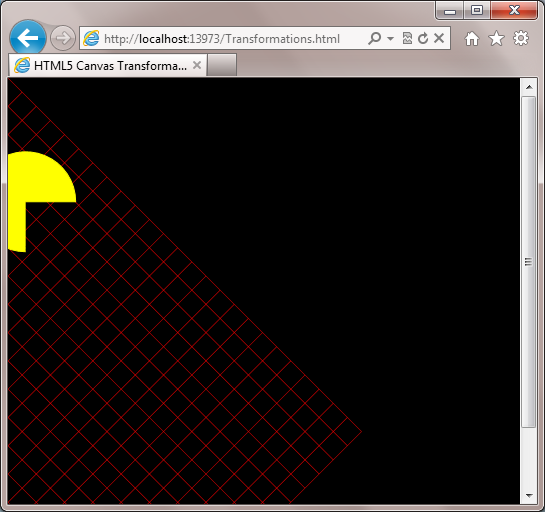
Task: Open the Home page icon
Action: pyautogui.click(x=472, y=38)
